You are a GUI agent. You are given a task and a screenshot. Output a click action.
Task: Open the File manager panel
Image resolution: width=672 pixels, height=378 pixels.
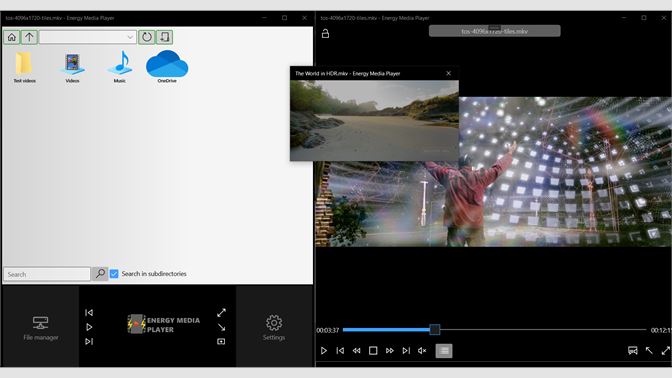[x=41, y=328]
